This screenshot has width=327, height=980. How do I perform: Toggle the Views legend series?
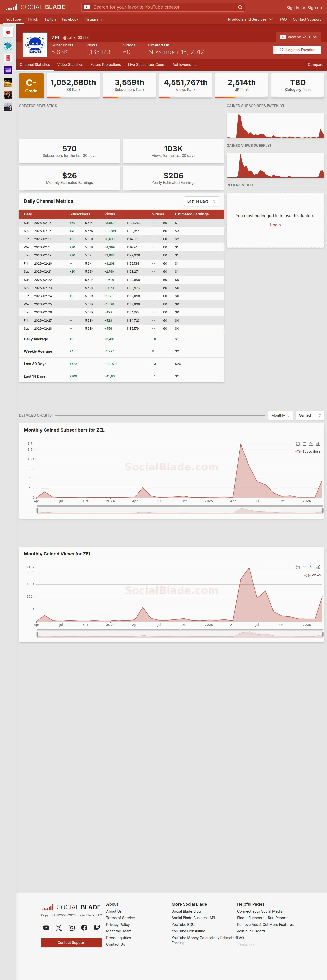312,575
